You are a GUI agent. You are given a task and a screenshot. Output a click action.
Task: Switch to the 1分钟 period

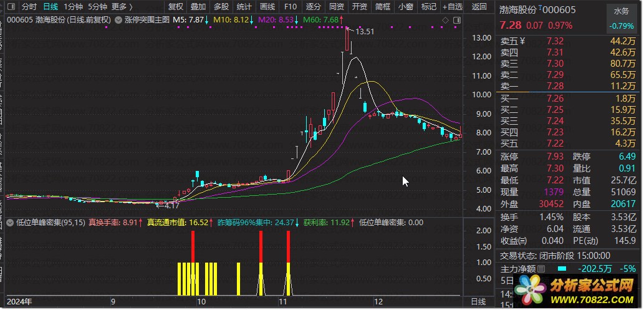pos(74,7)
